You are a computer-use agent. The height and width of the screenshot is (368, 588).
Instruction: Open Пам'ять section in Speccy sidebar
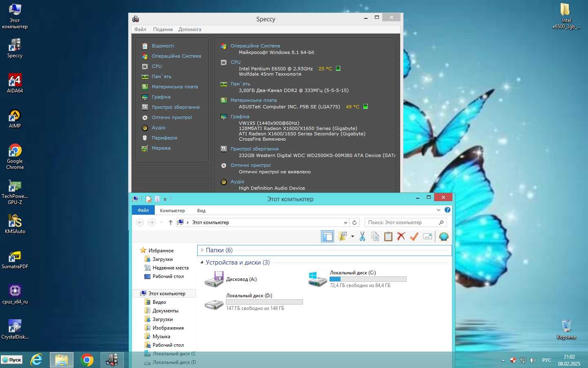(x=161, y=76)
